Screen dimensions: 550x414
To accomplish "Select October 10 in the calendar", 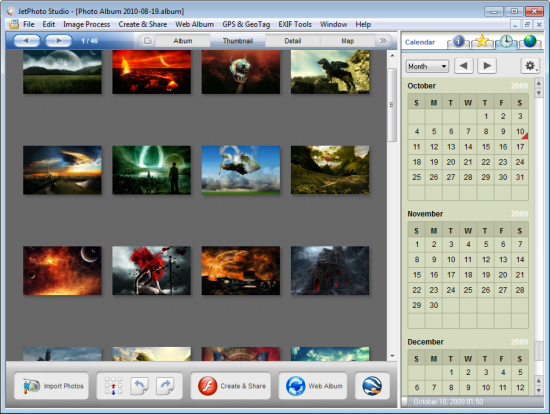I will click(x=520, y=131).
